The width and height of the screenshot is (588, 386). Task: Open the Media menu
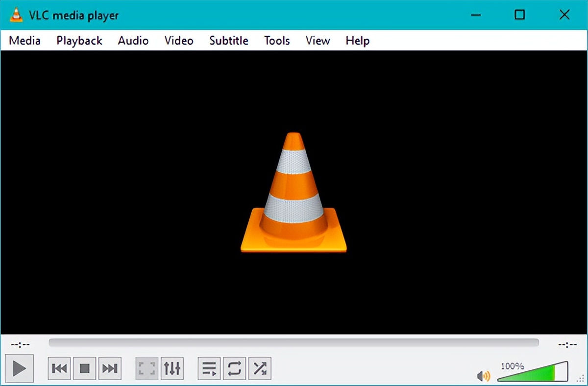coord(24,41)
